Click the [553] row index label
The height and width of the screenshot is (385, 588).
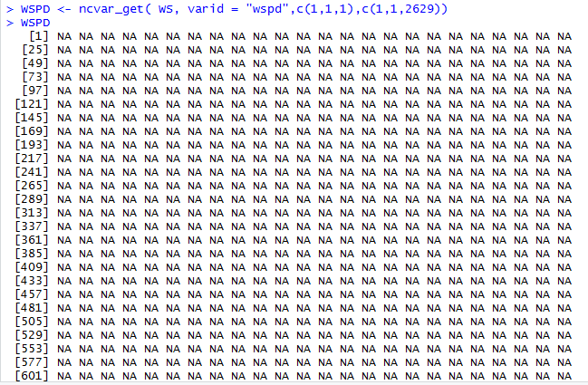[32, 349]
